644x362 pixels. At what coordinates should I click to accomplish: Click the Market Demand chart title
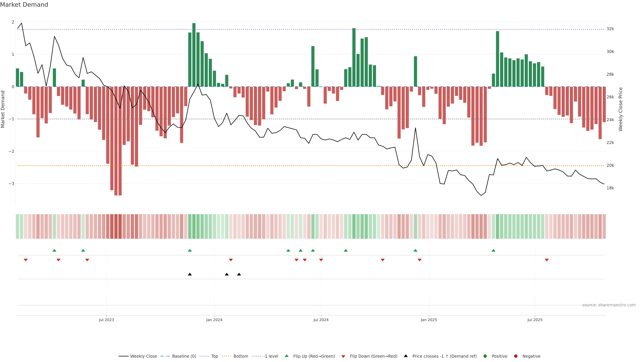(24, 5)
